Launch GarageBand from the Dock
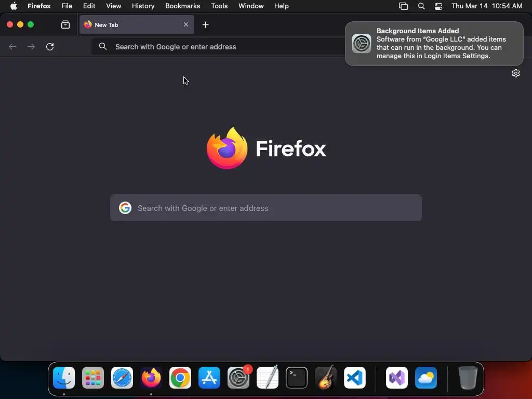This screenshot has width=532, height=399. 326,377
